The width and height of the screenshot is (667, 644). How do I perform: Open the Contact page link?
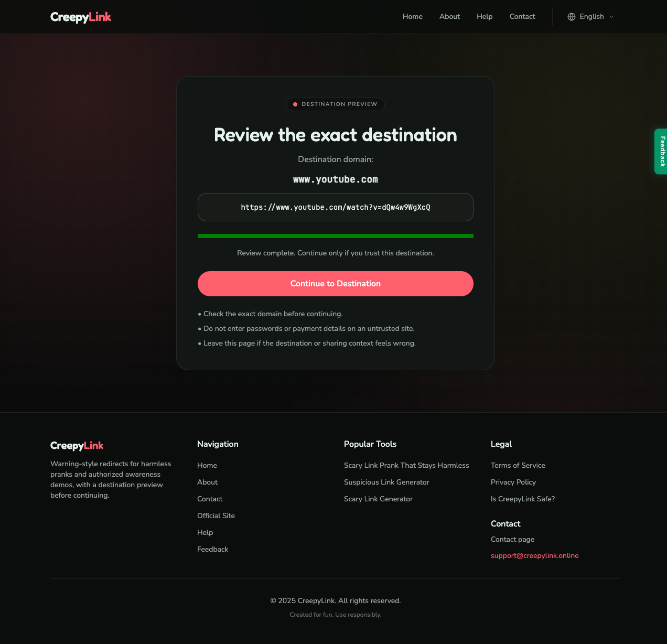coord(513,540)
